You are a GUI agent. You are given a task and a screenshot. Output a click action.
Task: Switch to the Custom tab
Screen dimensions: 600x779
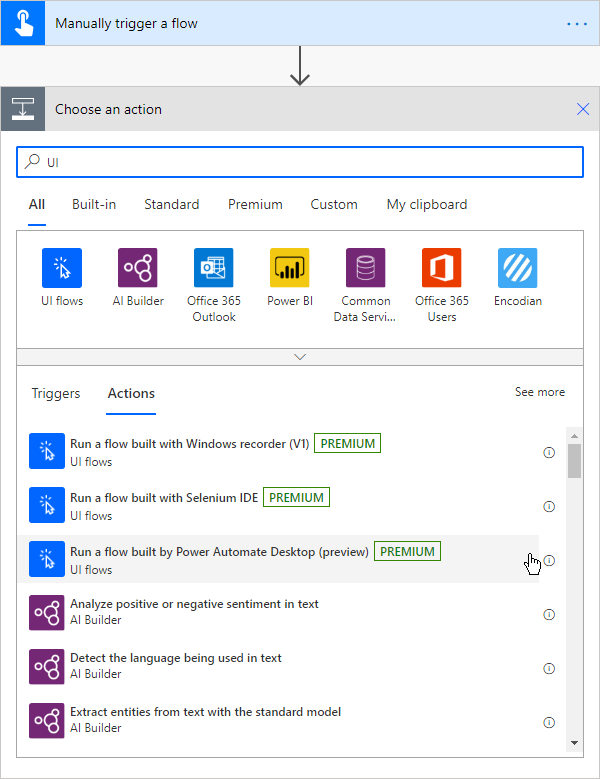pos(334,204)
